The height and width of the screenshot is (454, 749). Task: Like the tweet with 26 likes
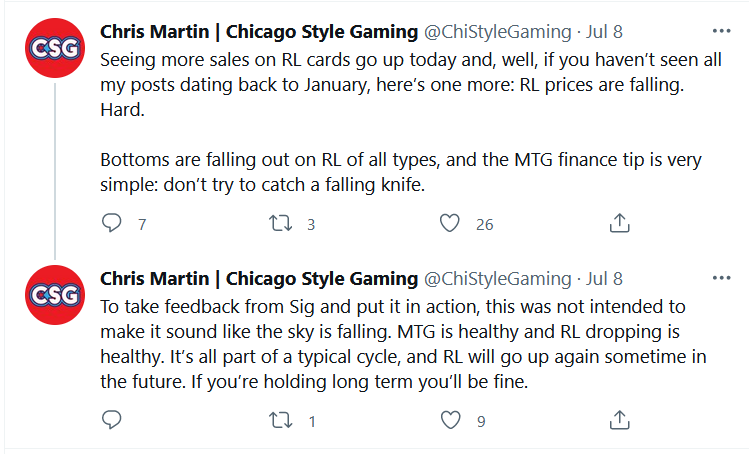pos(451,224)
